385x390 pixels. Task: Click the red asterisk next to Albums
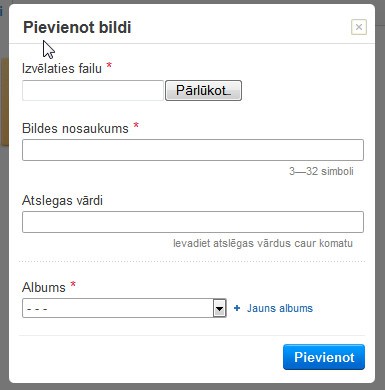coord(73,285)
